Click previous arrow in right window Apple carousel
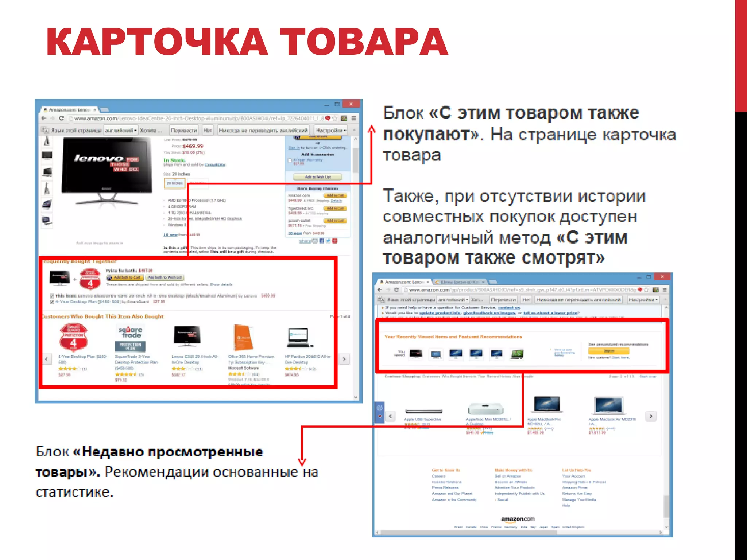Image resolution: width=747 pixels, height=560 pixels. pos(391,416)
